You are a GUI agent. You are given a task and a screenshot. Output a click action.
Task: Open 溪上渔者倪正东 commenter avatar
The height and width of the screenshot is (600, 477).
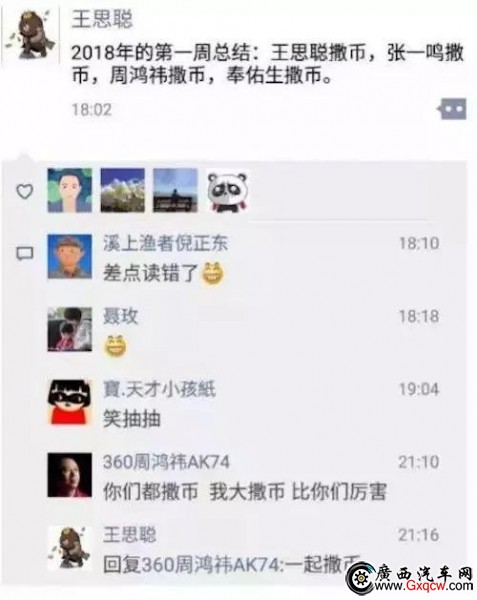(x=70, y=256)
